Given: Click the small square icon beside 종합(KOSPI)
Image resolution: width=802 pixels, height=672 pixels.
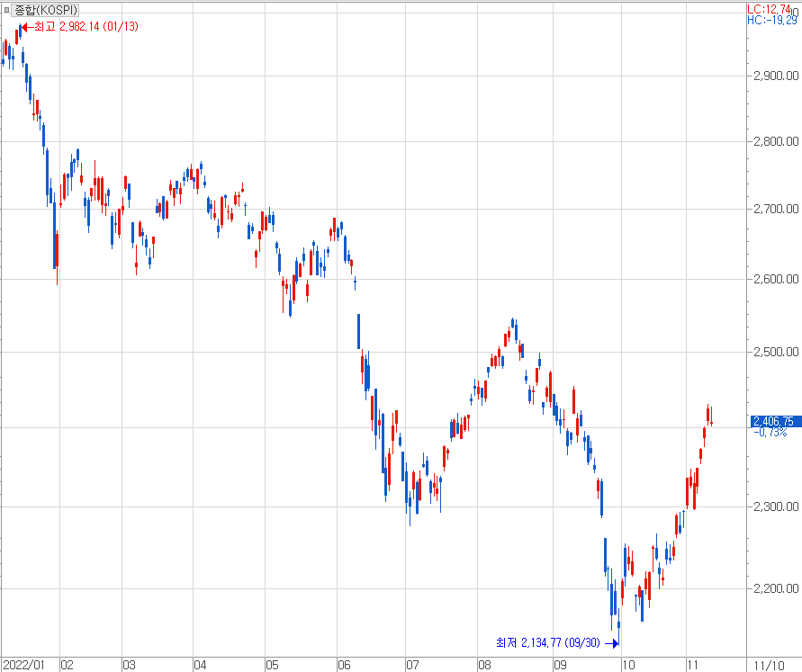Looking at the screenshot, I should (7, 9).
